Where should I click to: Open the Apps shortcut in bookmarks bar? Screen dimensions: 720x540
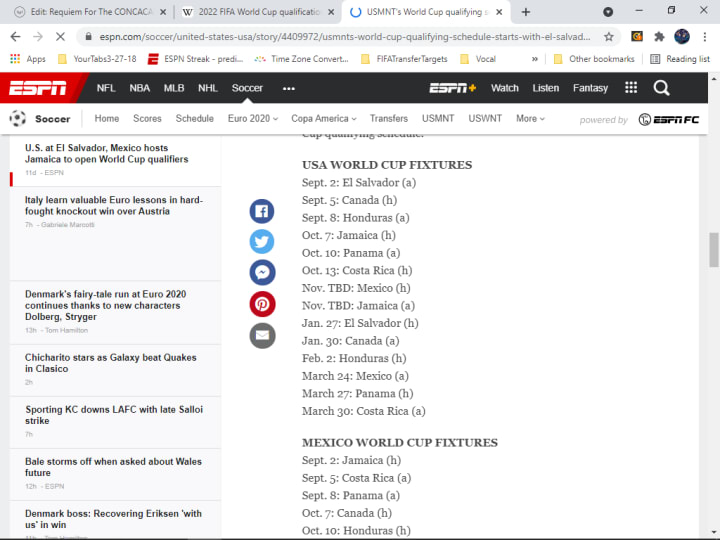(28, 59)
